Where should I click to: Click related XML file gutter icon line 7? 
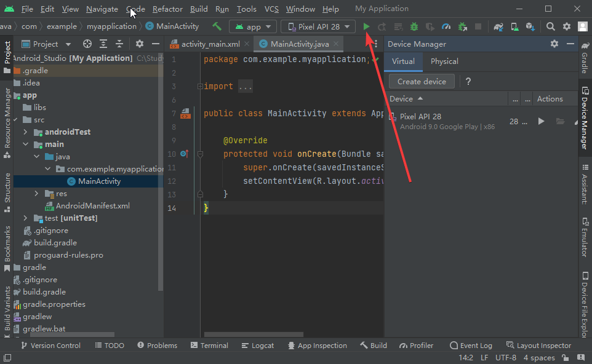[185, 113]
